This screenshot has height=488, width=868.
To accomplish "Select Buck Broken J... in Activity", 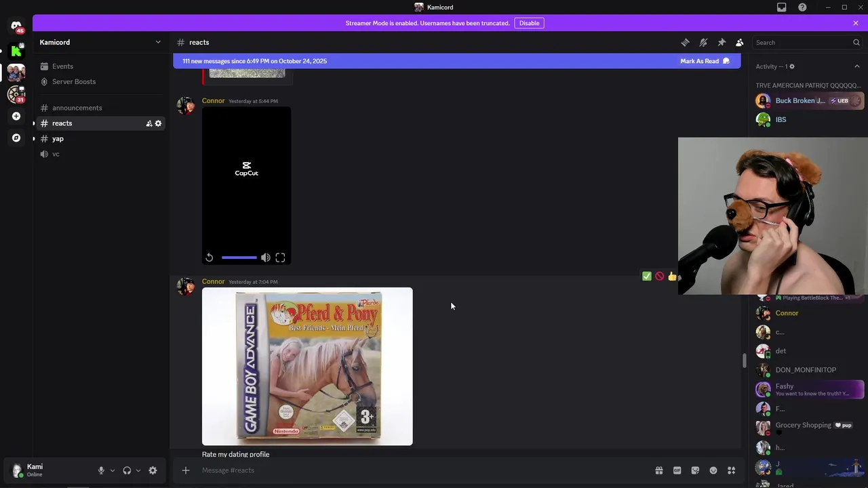I will click(810, 100).
